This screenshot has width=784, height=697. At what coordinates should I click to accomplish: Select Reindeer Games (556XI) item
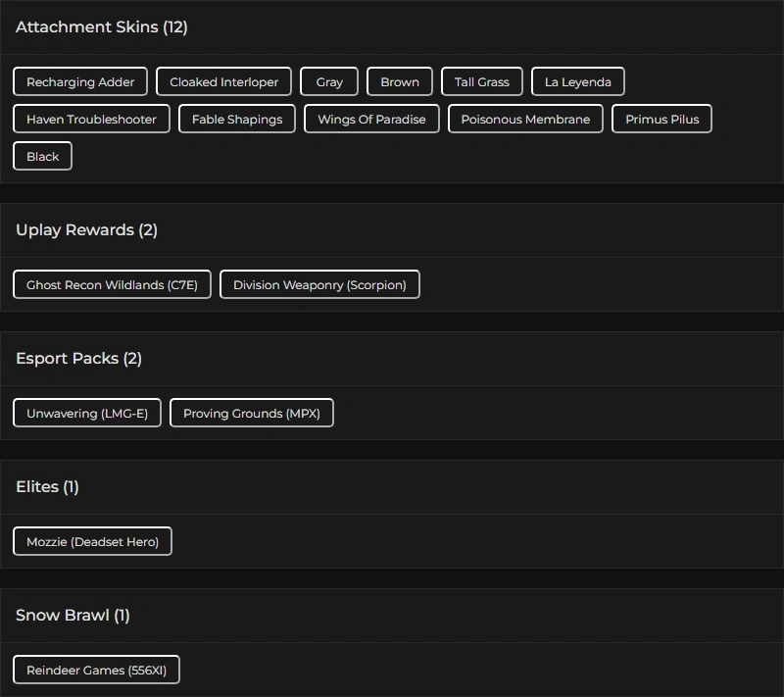point(96,671)
